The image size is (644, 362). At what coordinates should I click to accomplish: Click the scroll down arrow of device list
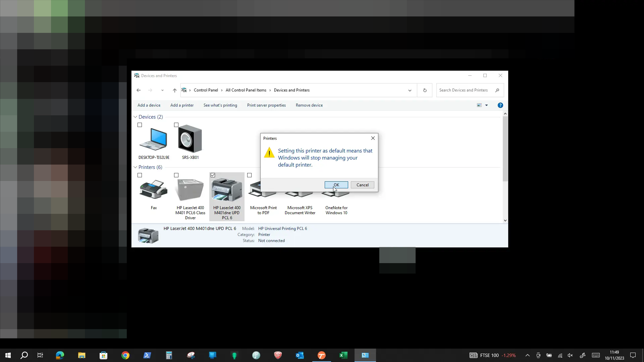coord(505,220)
